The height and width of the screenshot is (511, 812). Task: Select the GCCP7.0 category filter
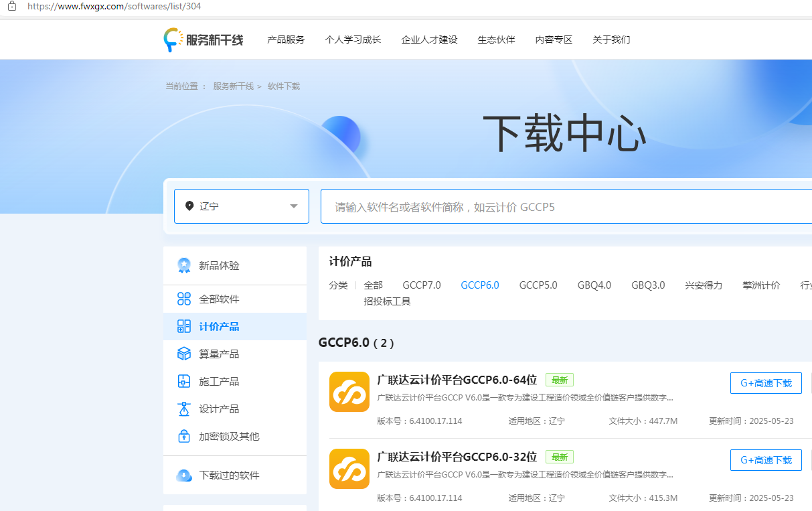click(422, 285)
